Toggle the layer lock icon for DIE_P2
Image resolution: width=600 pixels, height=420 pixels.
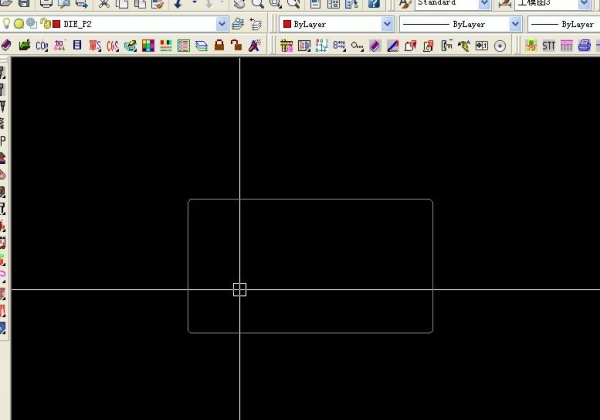pyautogui.click(x=46, y=24)
